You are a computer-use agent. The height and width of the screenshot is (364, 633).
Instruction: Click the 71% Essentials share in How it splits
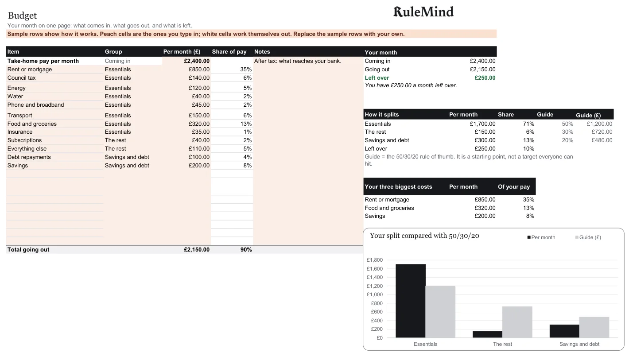pos(528,124)
